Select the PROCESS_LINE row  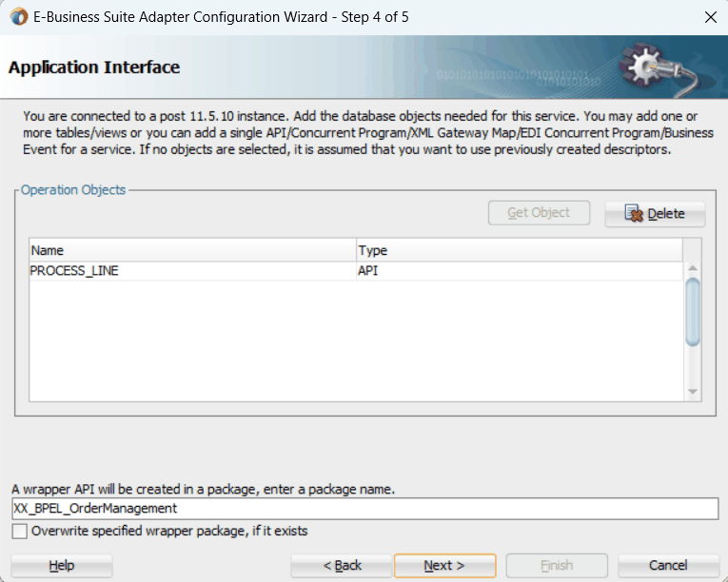(356, 271)
